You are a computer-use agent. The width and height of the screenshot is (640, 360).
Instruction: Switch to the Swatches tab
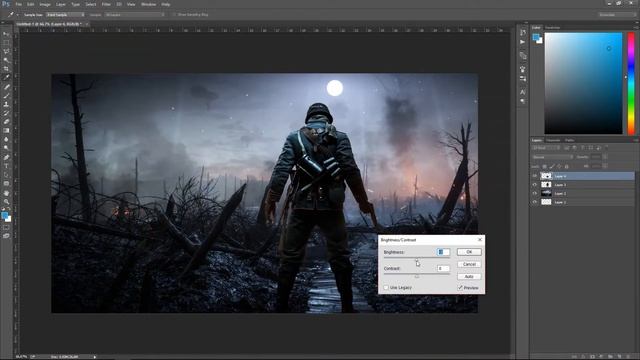[553, 27]
